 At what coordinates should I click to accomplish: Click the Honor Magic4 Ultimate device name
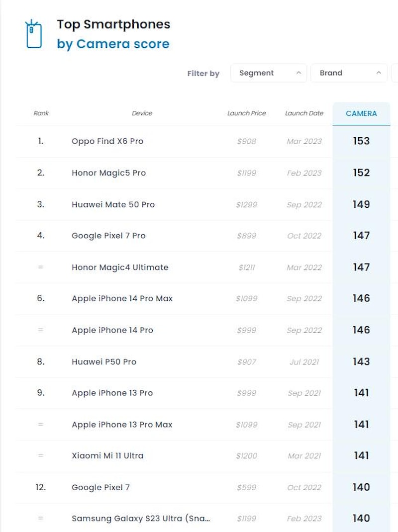click(120, 267)
